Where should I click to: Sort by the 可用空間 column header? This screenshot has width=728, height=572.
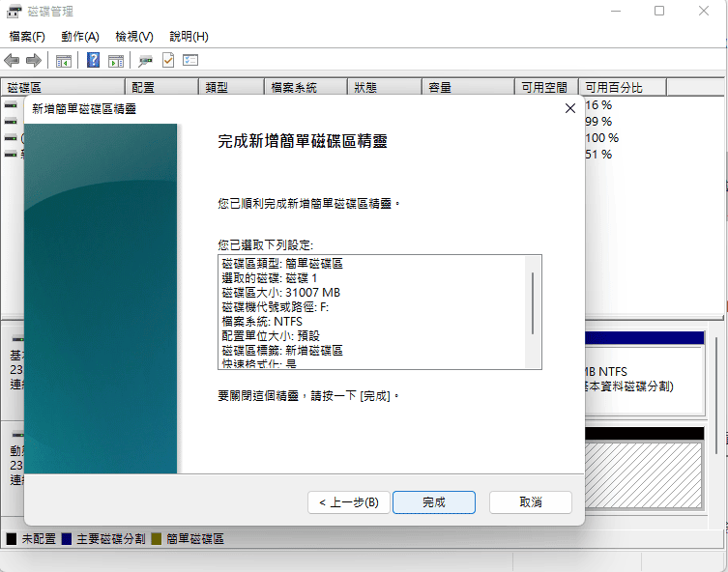click(547, 87)
